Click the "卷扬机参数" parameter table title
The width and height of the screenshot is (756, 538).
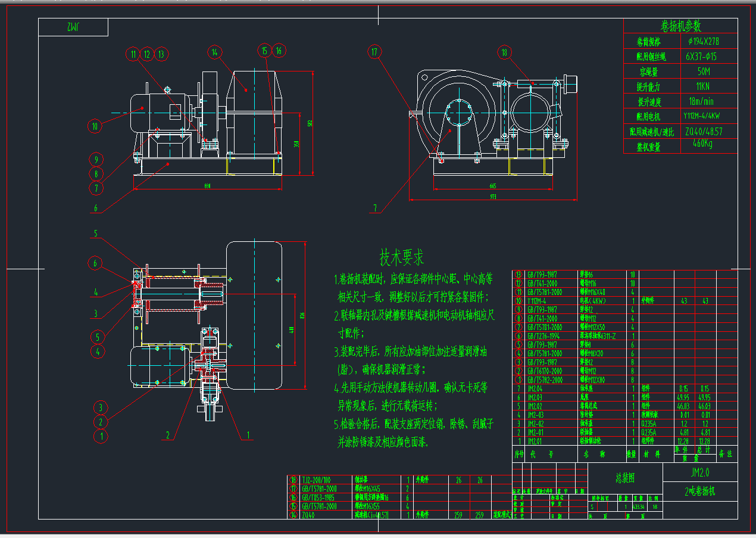681,26
